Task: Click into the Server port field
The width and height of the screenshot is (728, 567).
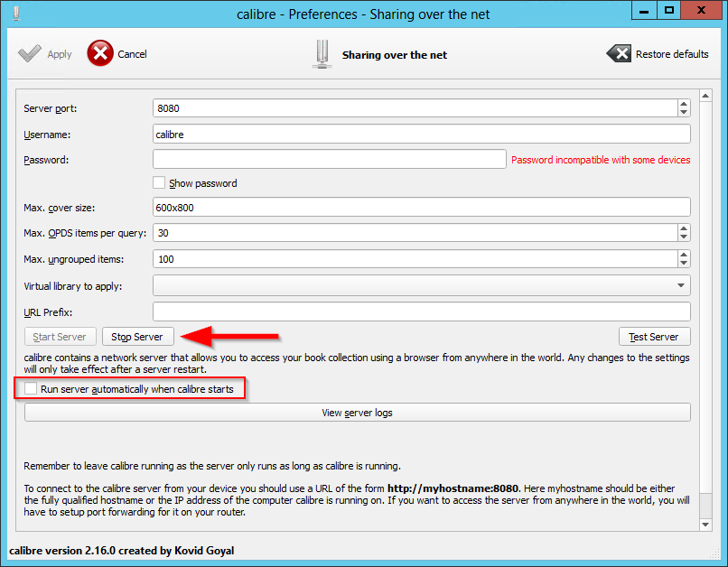Action: tap(415, 108)
